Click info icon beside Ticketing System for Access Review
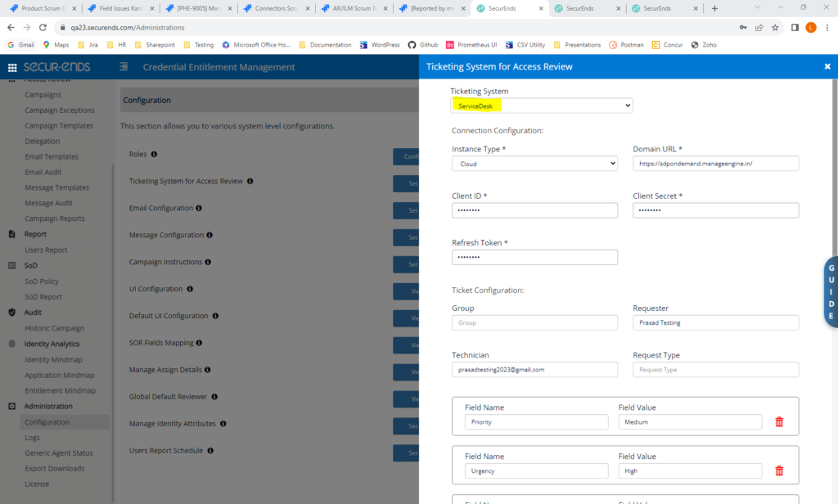Viewport: 838px width, 504px height. point(250,181)
